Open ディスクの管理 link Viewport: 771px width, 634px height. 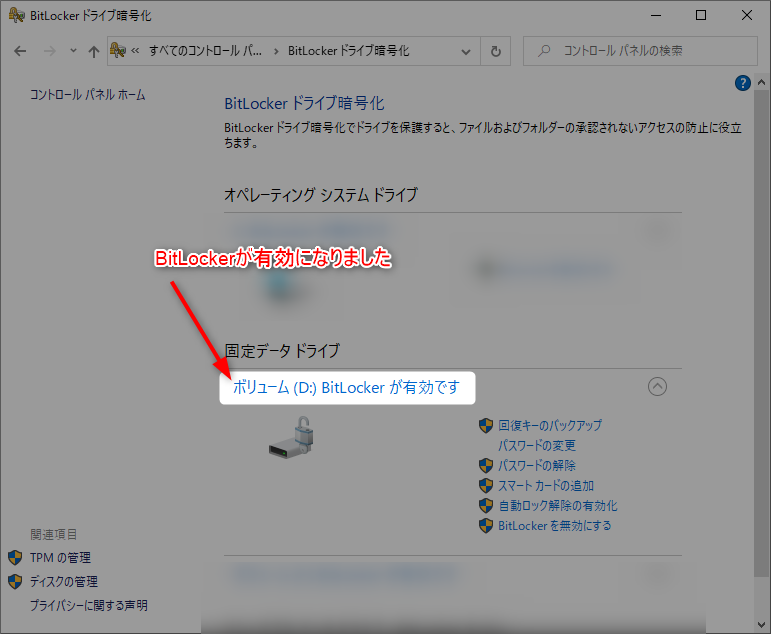[x=64, y=581]
